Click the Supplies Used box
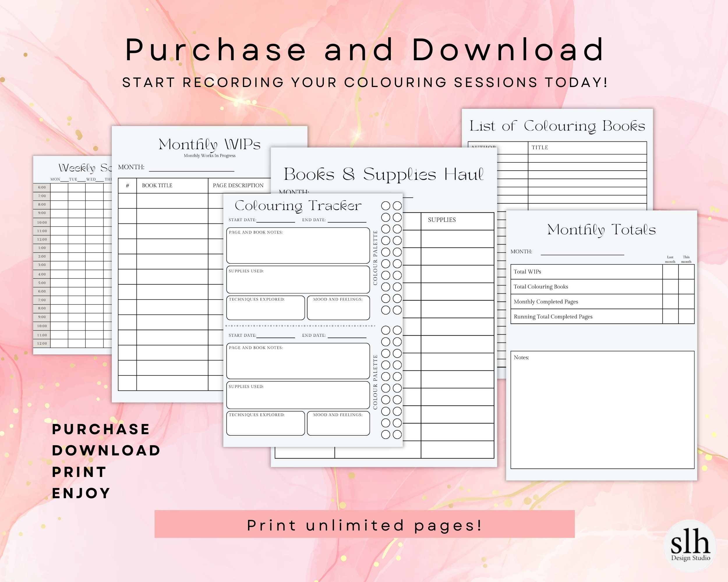 pos(298,280)
